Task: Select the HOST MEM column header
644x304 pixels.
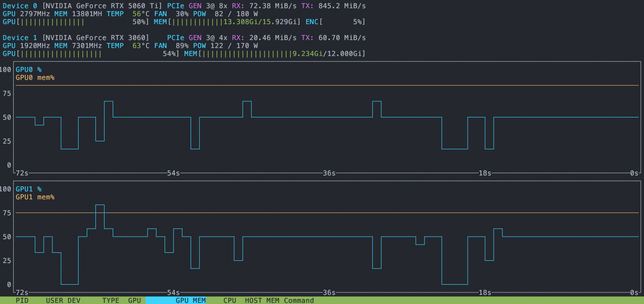Action: 262,300
